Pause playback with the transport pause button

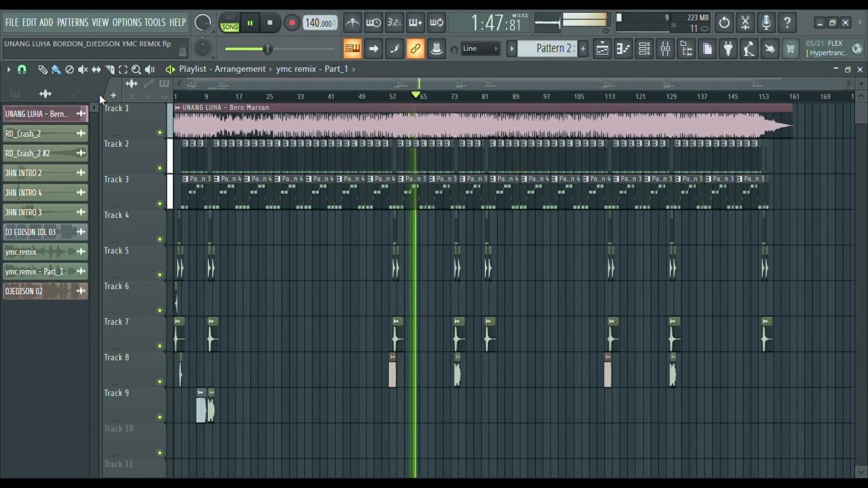[x=250, y=23]
